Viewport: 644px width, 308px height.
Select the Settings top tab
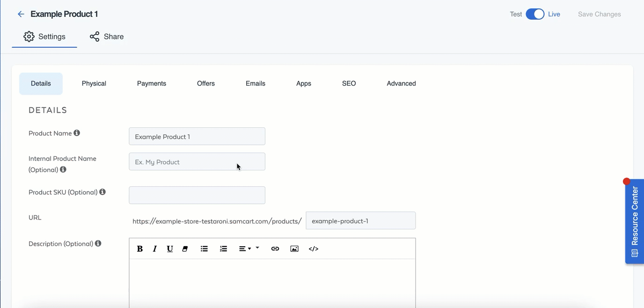pos(44,37)
